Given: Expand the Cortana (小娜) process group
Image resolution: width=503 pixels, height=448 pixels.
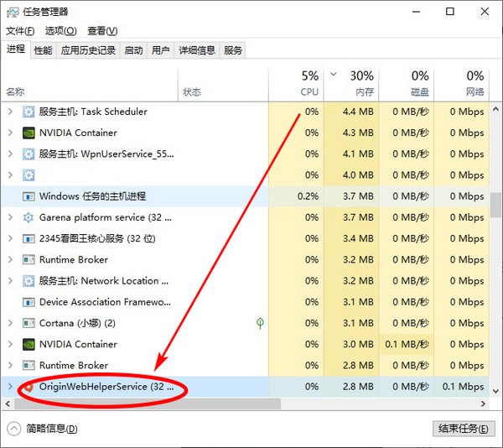Looking at the screenshot, I should 10,323.
